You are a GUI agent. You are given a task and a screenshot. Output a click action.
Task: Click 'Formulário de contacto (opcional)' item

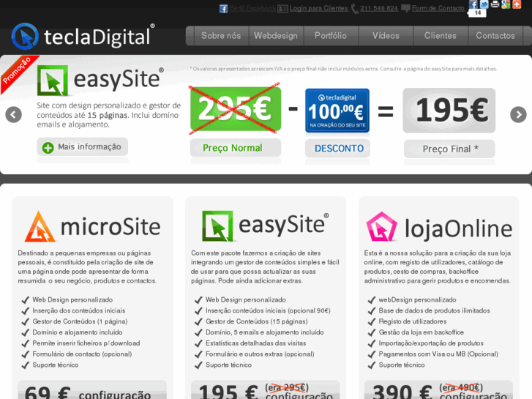82,354
